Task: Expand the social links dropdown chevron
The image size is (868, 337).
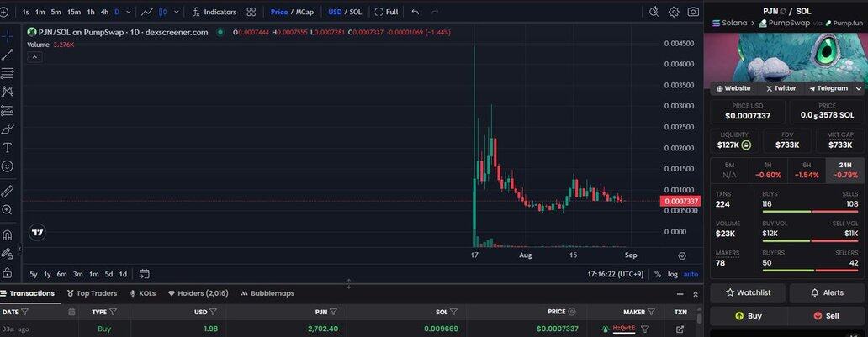Action: [x=859, y=88]
